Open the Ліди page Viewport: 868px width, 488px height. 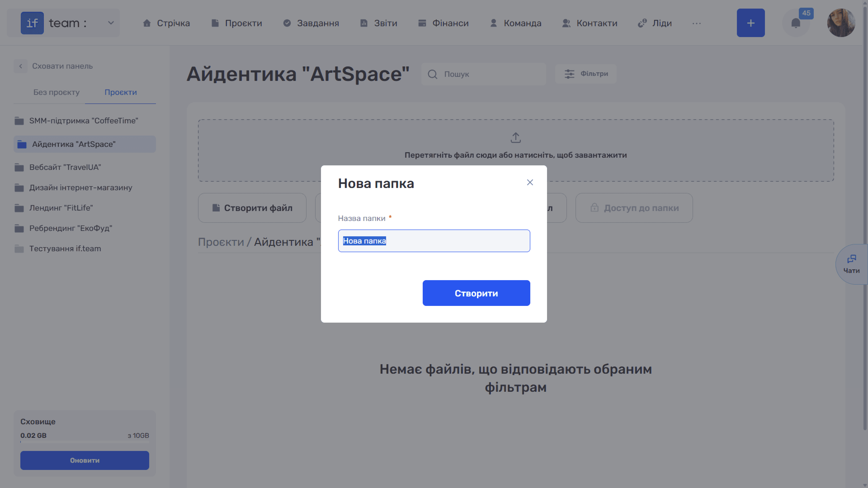tap(655, 23)
